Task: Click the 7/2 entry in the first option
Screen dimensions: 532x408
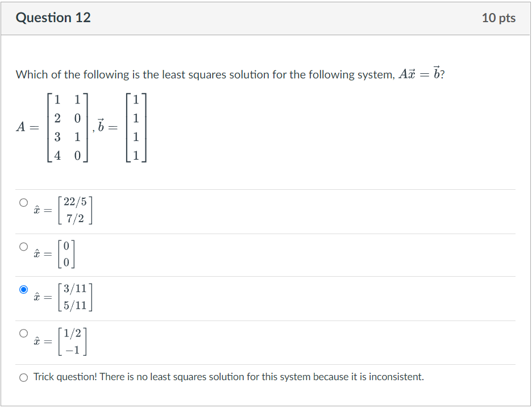Action: (75, 219)
